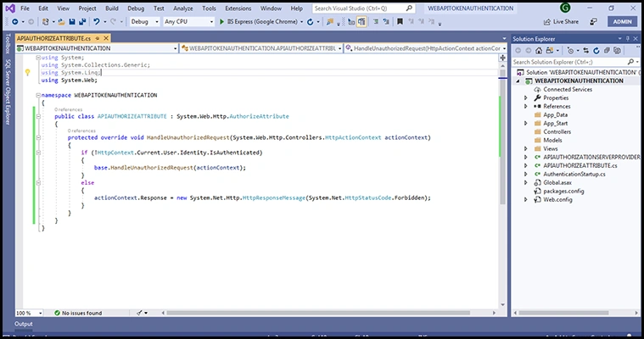The image size is (644, 339).
Task: Click the New Project toolbar icon
Action: (46, 22)
